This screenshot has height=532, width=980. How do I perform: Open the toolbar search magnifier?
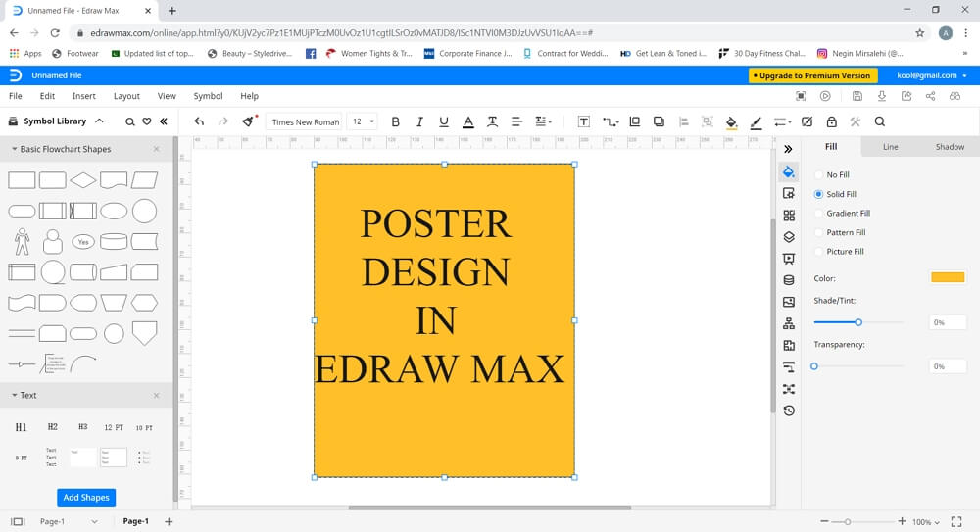(879, 121)
